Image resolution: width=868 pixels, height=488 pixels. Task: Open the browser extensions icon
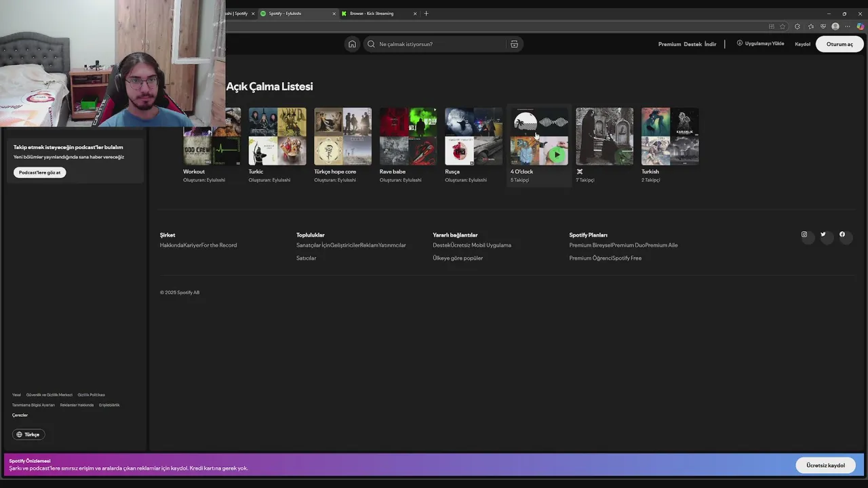pos(797,26)
